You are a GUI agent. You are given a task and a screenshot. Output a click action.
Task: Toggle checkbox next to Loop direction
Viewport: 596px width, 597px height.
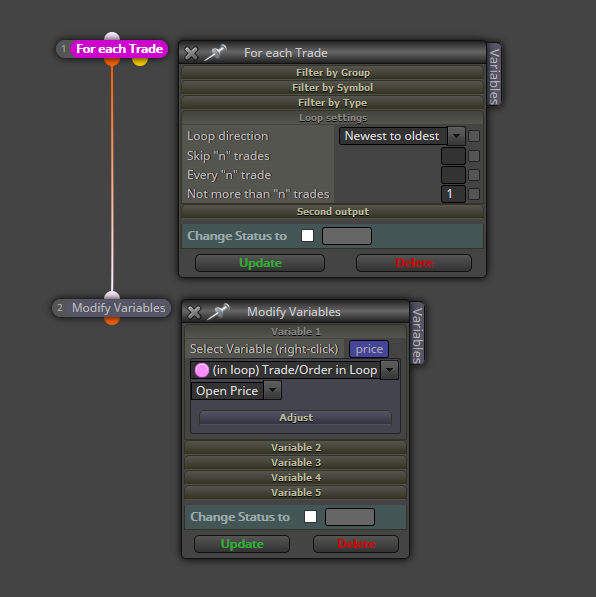474,136
